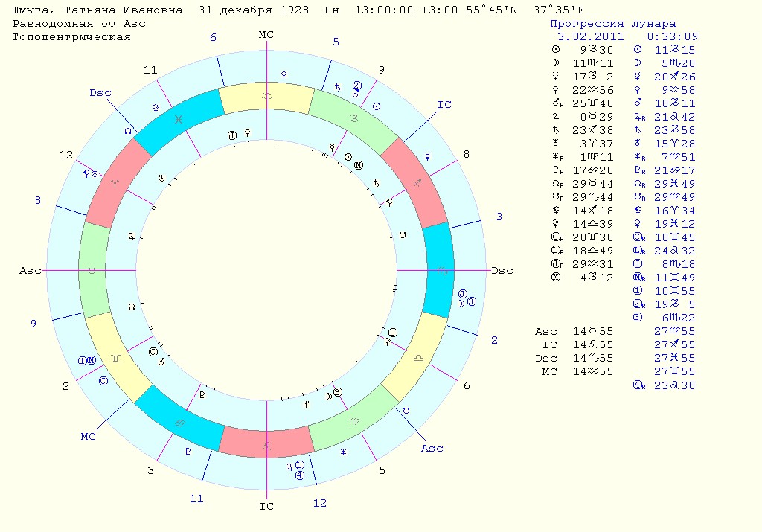Click the Asc row value 14 Taurus 55
The image size is (762, 532).
(x=593, y=331)
